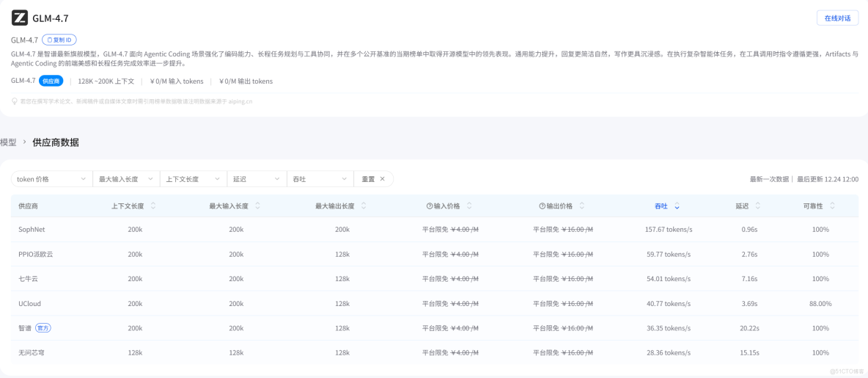Click the 40.77 tokens/s throughput value

tap(668, 304)
